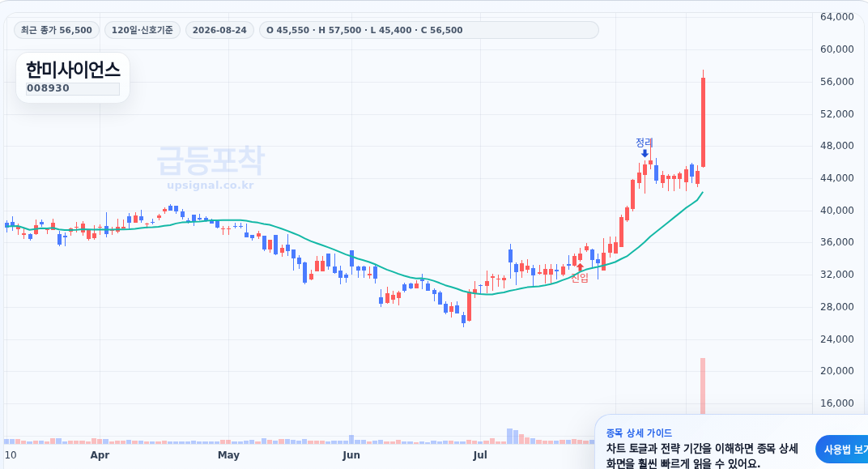This screenshot has width=868, height=469.
Task: Click the tall red volume bar
Action: [703, 386]
